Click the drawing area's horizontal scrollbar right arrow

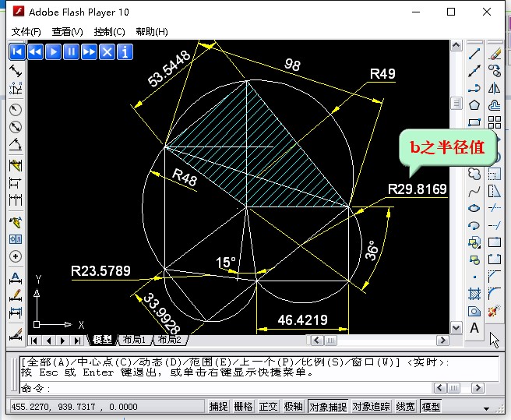point(442,341)
